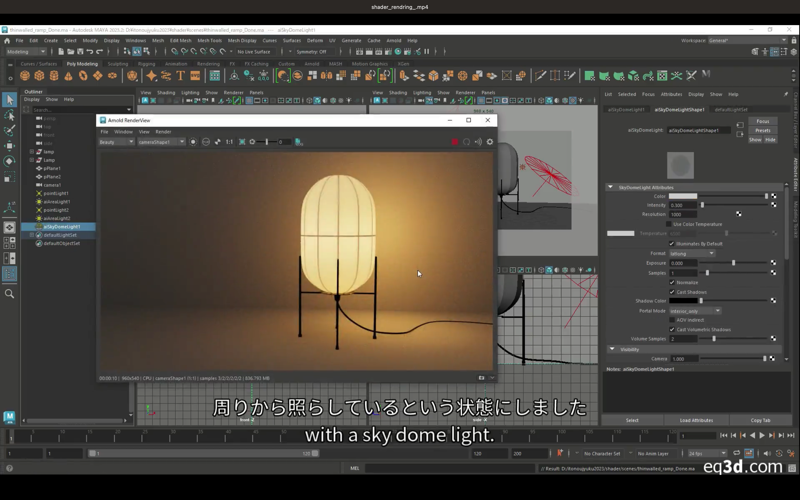Click the magnifier search icon in left toolbox
The image size is (800, 500).
(x=9, y=294)
